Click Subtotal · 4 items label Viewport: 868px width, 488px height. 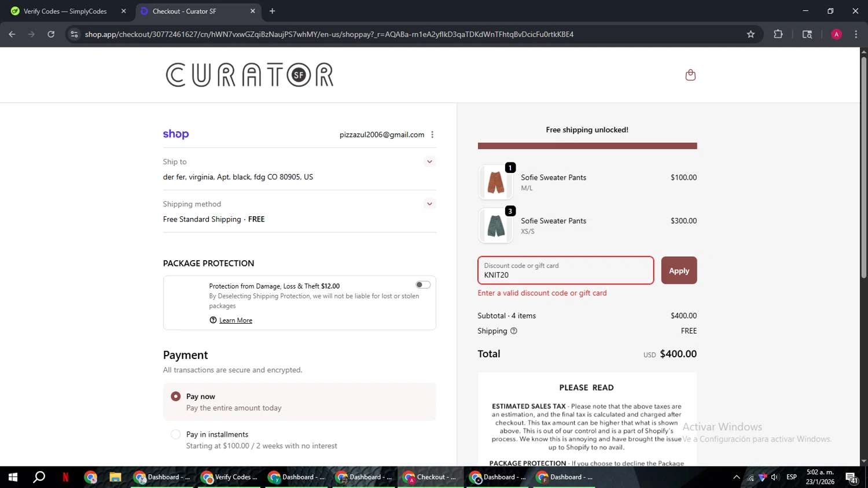507,316
